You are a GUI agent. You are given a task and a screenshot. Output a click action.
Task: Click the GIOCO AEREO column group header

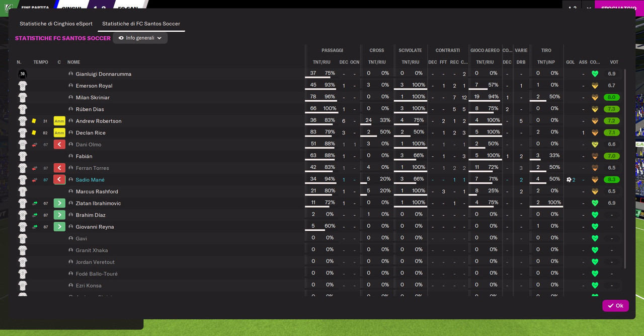coord(485,50)
